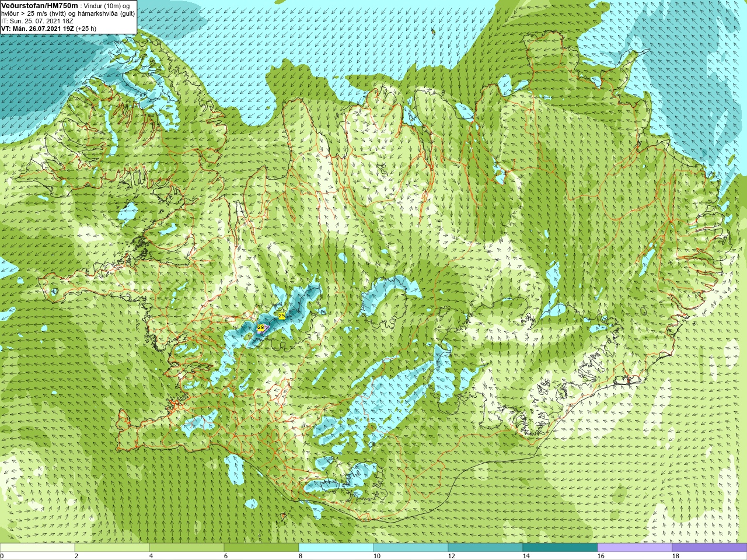
Task: Select the 12–14 m/s legend color
Action: coord(486,548)
